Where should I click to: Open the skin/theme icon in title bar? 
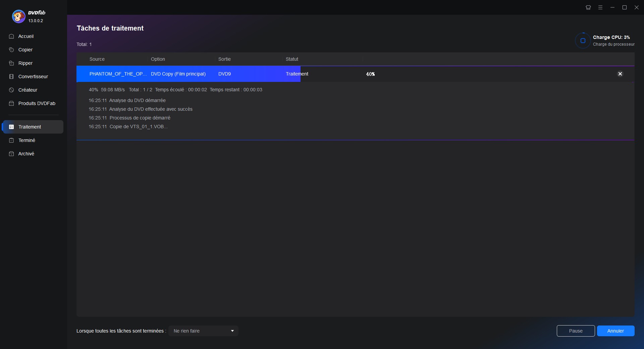(x=588, y=7)
